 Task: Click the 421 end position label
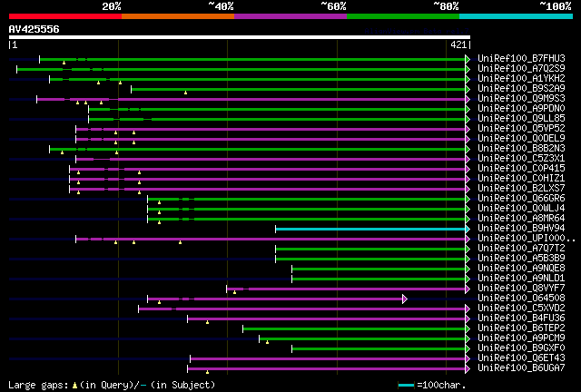(x=458, y=44)
